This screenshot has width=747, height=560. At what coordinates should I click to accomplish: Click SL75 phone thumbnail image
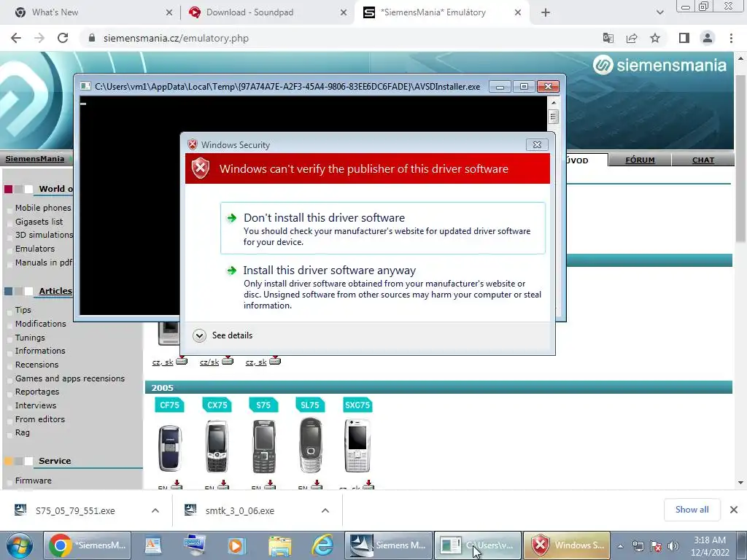(x=311, y=446)
